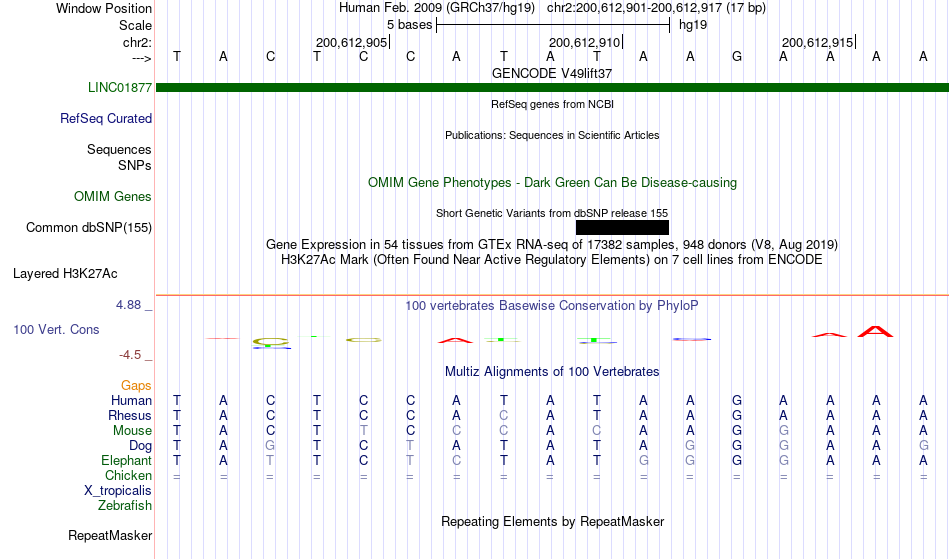The width and height of the screenshot is (950, 559).
Task: Click the Dog species row label
Action: pyautogui.click(x=140, y=446)
